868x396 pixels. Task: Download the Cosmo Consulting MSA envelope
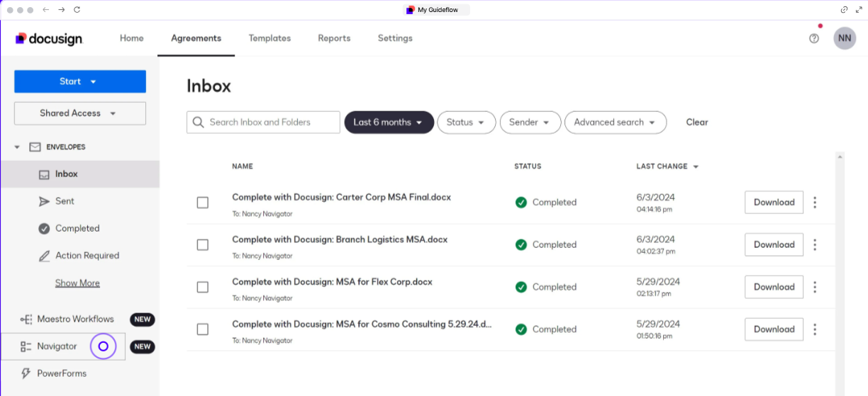[774, 329]
